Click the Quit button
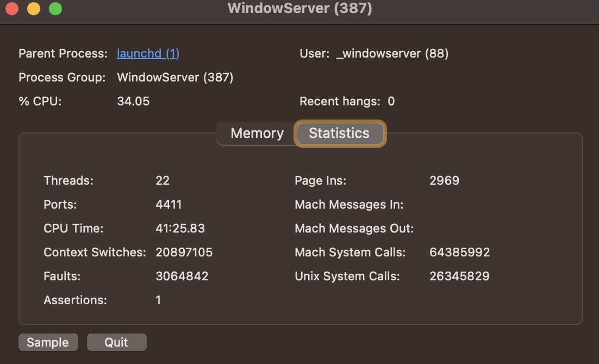599x364 pixels. click(x=116, y=342)
